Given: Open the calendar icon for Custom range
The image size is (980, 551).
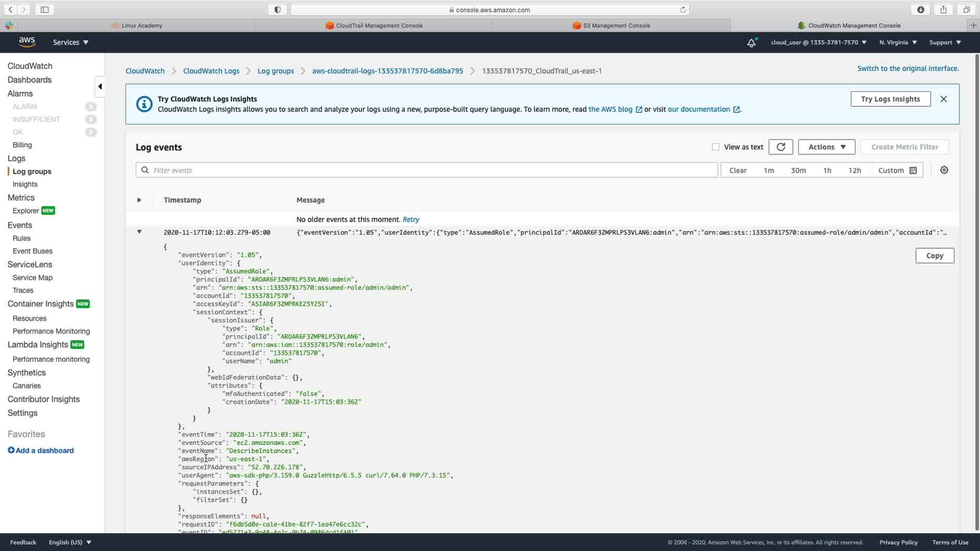Looking at the screenshot, I should pyautogui.click(x=913, y=170).
